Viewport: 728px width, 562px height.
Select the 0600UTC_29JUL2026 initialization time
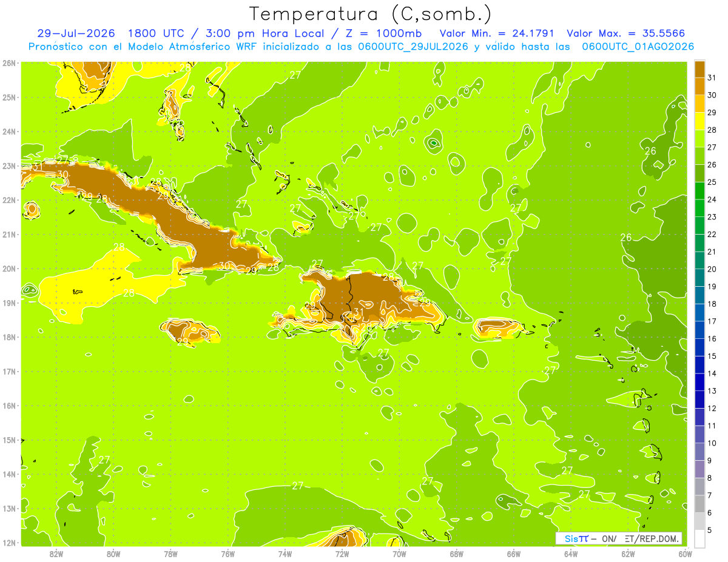(413, 47)
